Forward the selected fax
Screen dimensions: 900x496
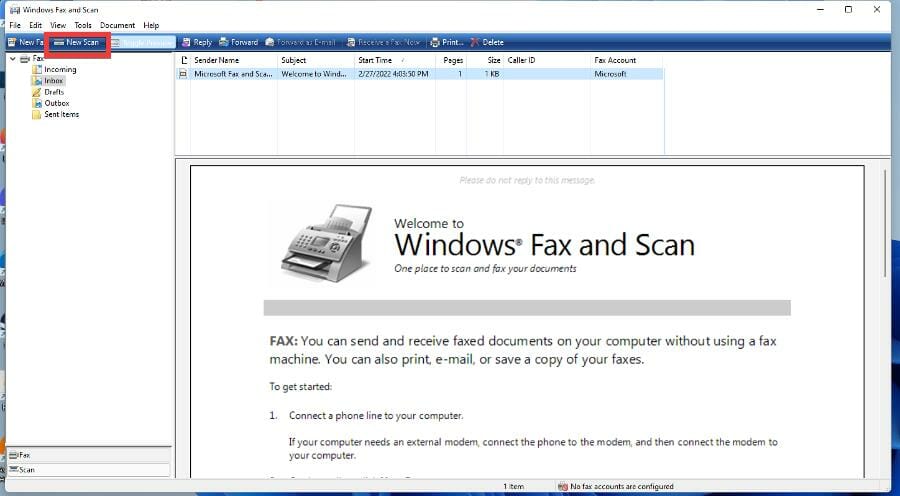click(x=239, y=42)
